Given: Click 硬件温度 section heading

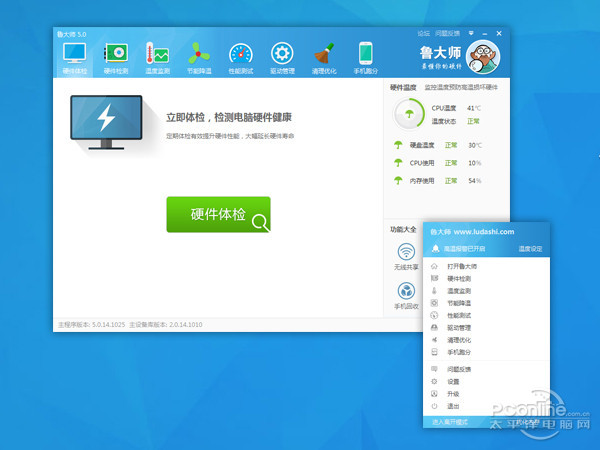Looking at the screenshot, I should [403, 87].
